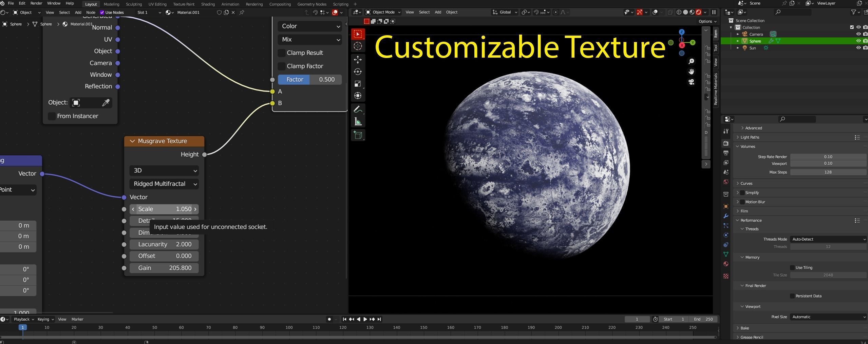Open the Material properties tab
This screenshot has width=868, height=344.
click(726, 264)
